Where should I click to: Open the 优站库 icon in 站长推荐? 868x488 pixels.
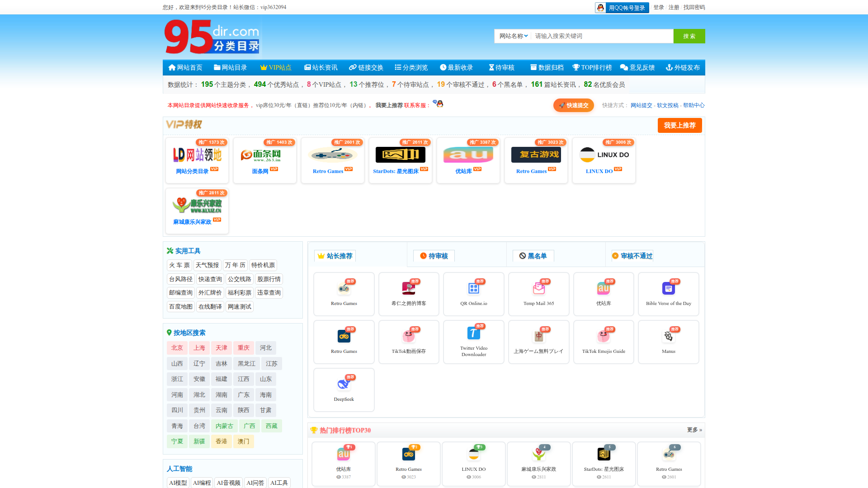click(x=604, y=288)
